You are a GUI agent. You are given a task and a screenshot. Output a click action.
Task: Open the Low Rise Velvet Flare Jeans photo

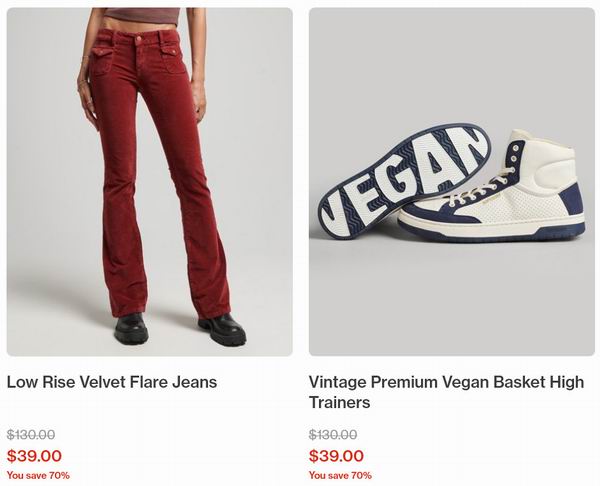(x=150, y=182)
